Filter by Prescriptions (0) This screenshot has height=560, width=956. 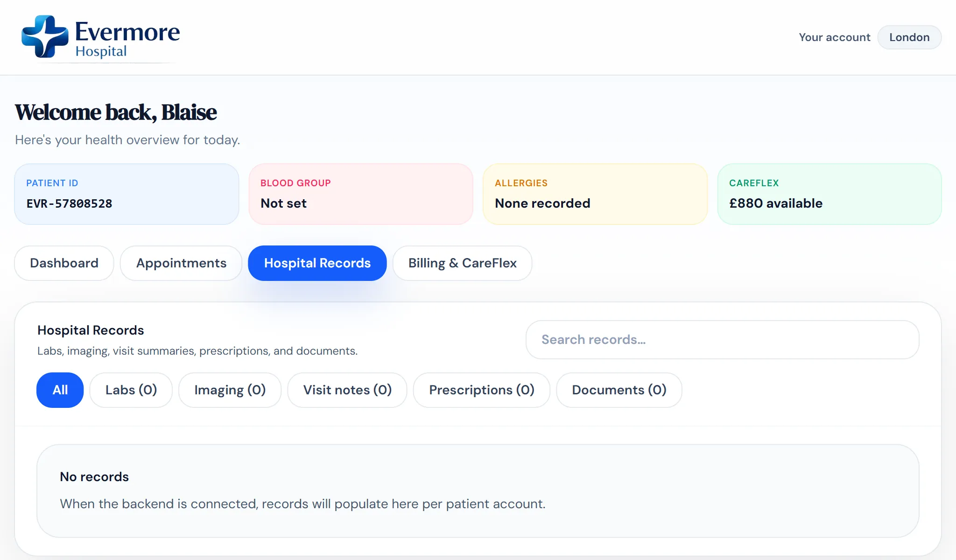coord(481,390)
